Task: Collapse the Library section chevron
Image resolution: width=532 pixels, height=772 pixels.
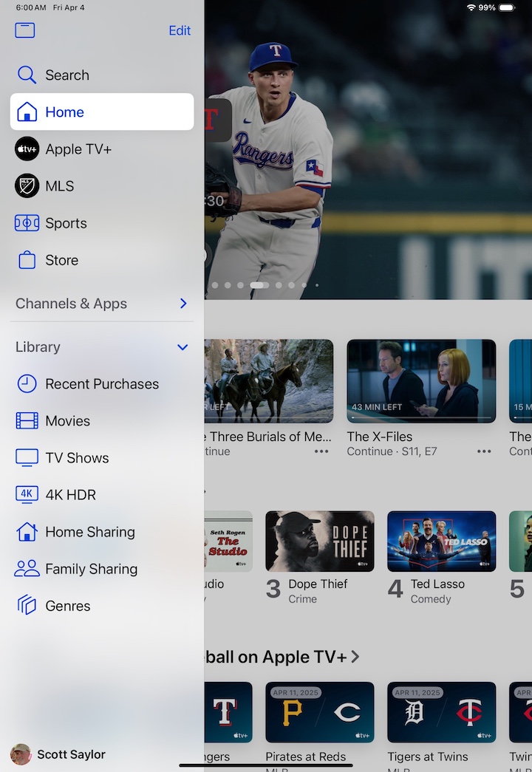Action: (x=183, y=347)
